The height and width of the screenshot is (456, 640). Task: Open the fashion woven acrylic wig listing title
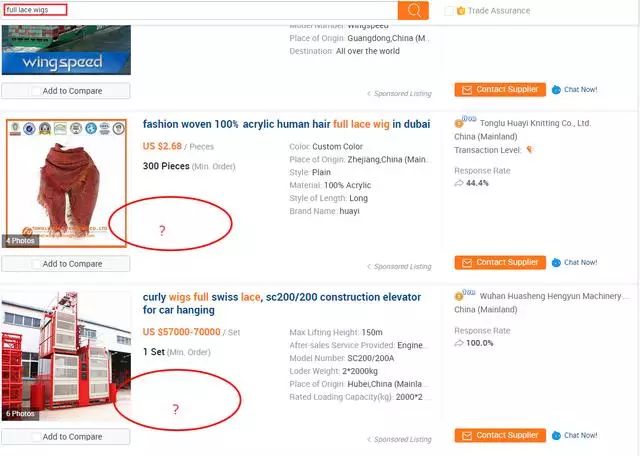coord(286,124)
